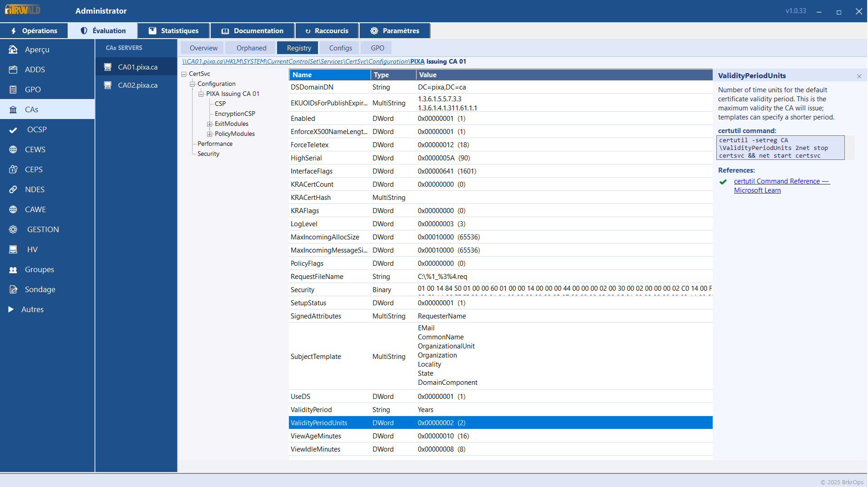Click the CA02.pixa.ca server icon
Viewport: 868px width, 487px height.
pos(108,85)
